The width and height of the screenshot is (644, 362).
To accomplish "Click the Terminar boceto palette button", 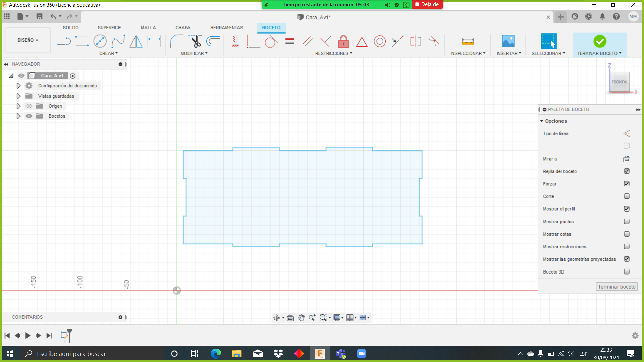I will tap(616, 287).
